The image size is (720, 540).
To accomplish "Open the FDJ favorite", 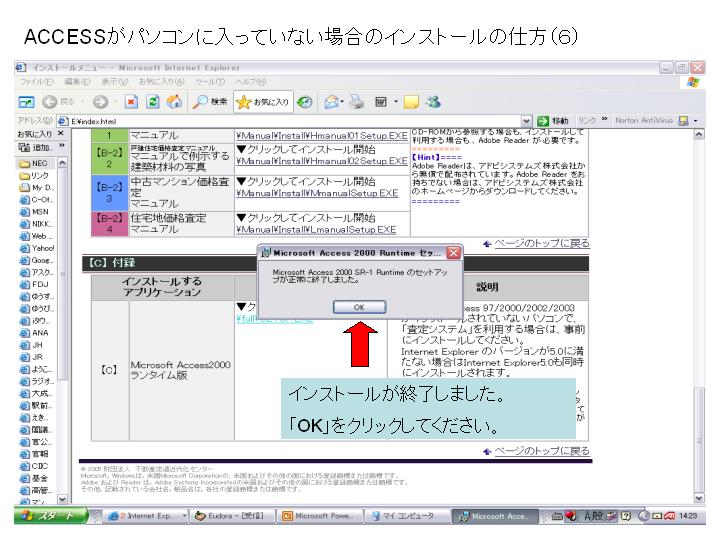I will (34, 285).
